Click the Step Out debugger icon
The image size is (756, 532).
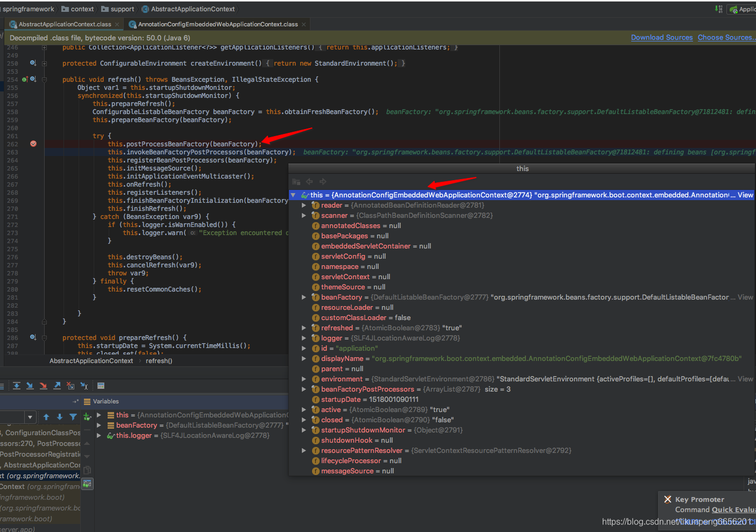57,386
